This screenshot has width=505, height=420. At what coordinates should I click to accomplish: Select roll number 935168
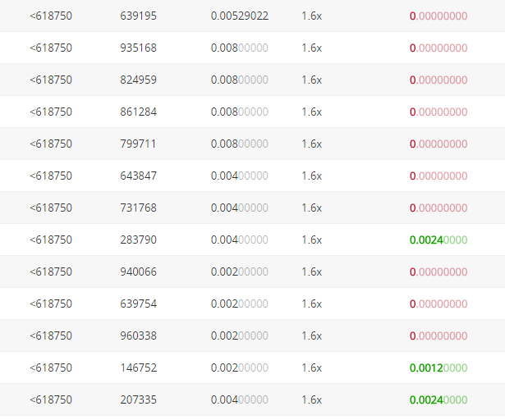pyautogui.click(x=138, y=48)
